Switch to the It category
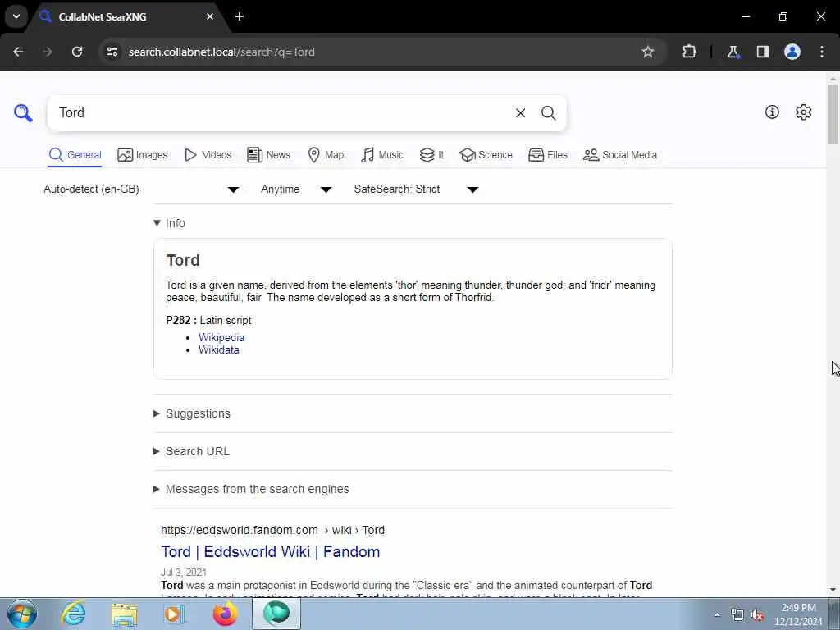 [431, 155]
